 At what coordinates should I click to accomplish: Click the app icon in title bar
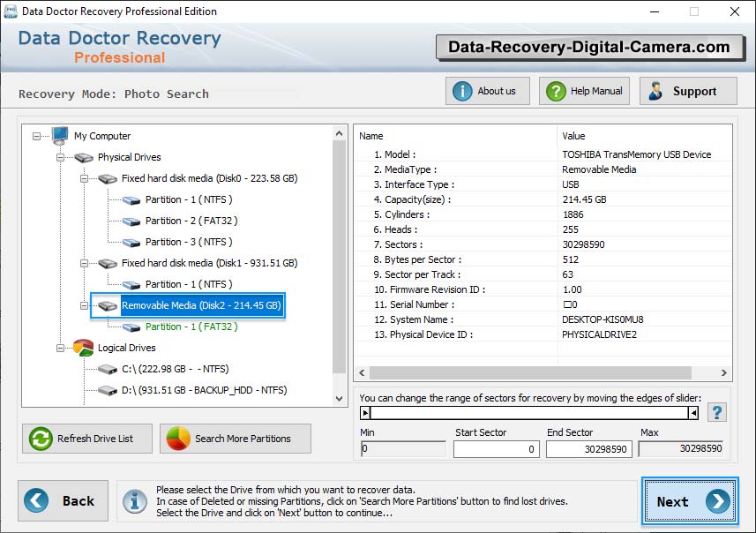10,11
